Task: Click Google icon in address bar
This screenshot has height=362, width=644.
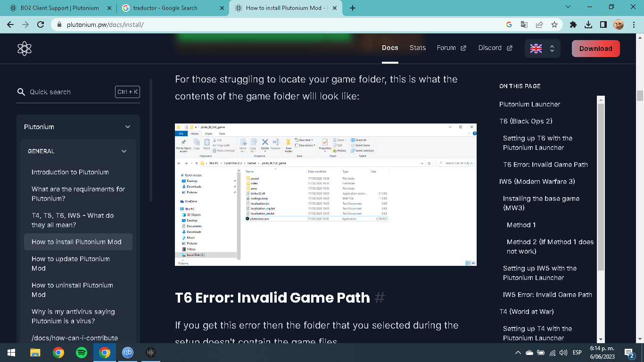Action: [x=509, y=25]
